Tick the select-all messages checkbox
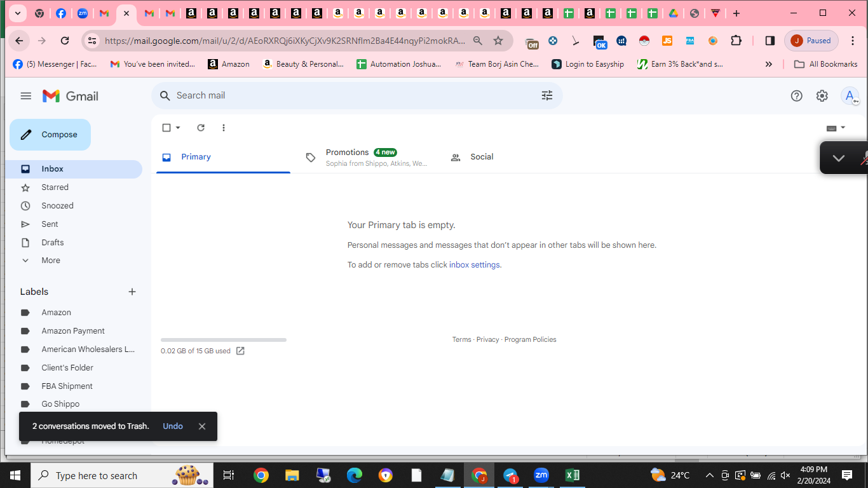This screenshot has width=868, height=488. tap(166, 128)
